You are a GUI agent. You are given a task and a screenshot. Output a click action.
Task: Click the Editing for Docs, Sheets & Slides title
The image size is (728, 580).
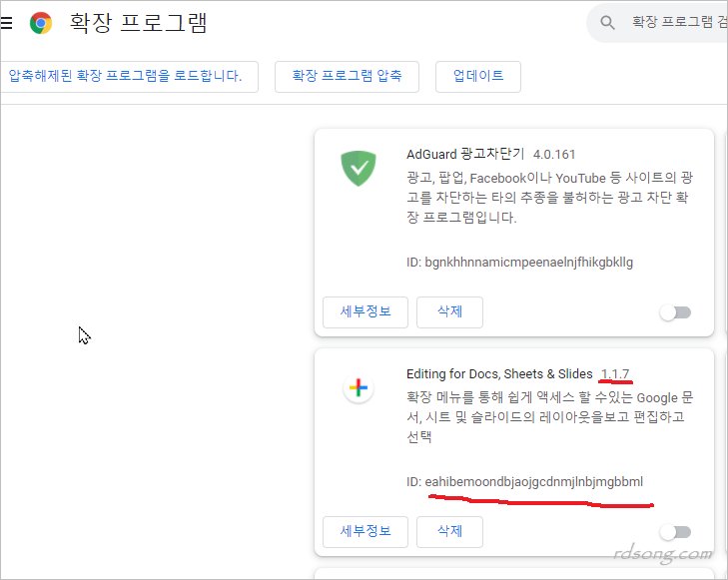(499, 374)
